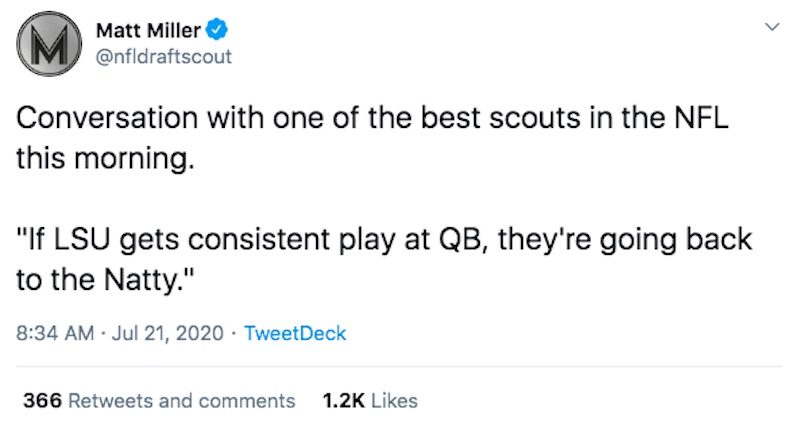Viewport: 800px width, 428px height.
Task: Open Matt Miller's M profile avatar
Action: [49, 44]
